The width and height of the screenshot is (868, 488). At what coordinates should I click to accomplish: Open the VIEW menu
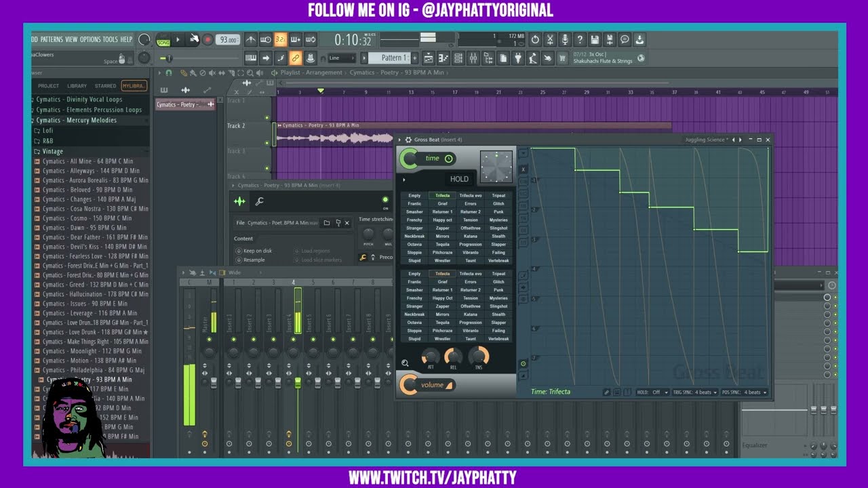[x=71, y=39]
